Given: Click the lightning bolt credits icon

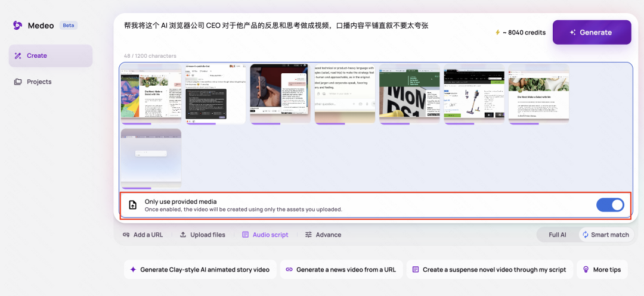Looking at the screenshot, I should pyautogui.click(x=498, y=32).
